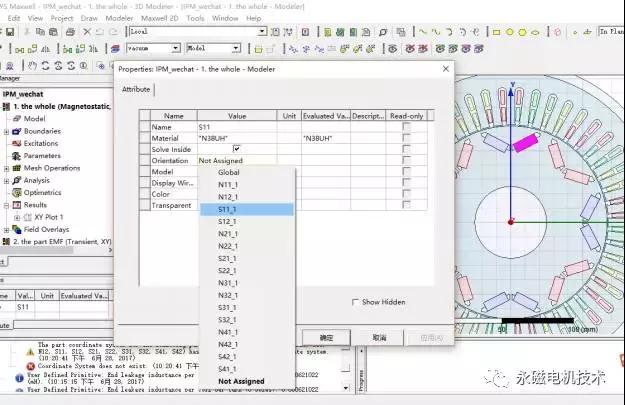The image size is (625, 405).
Task: Select the Draw rectangle tool
Action: (x=496, y=32)
